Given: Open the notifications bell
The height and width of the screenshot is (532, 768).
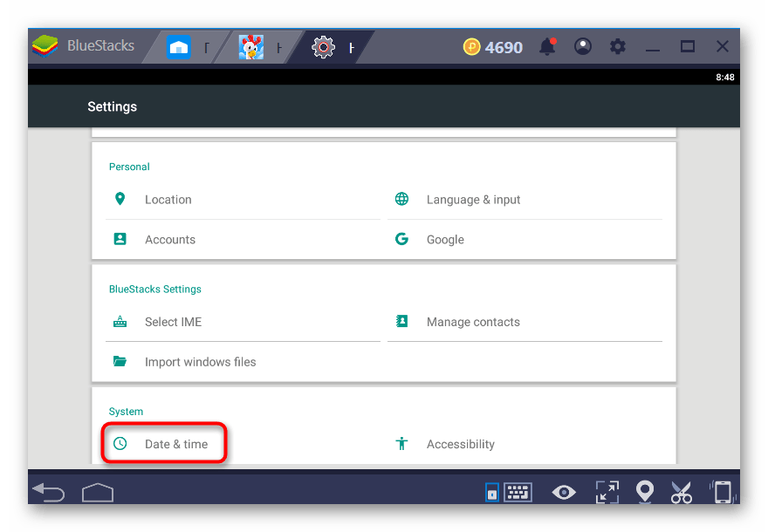Looking at the screenshot, I should (x=547, y=47).
